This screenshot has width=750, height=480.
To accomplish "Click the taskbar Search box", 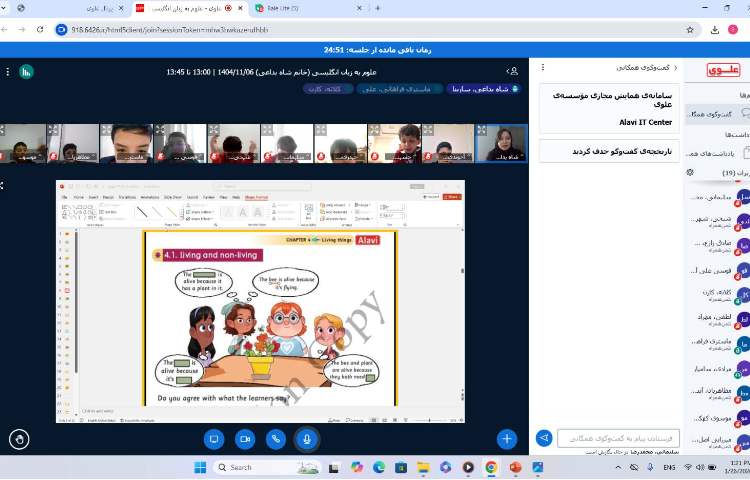I will 267,467.
